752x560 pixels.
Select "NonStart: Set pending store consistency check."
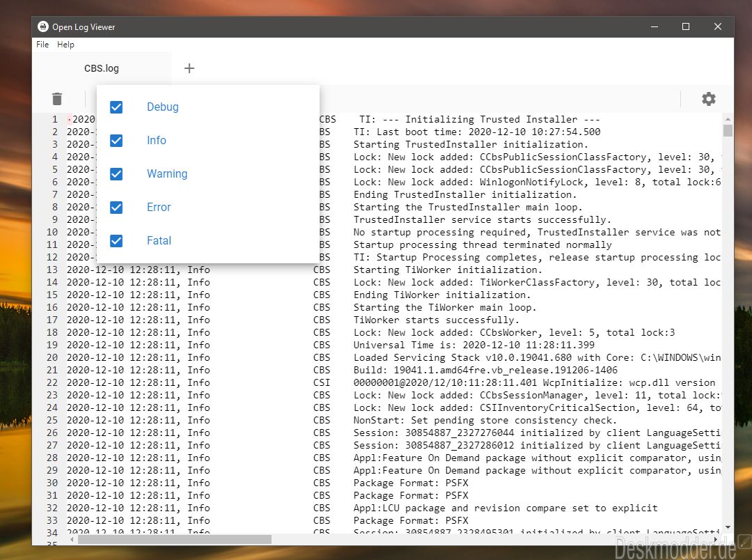click(485, 420)
